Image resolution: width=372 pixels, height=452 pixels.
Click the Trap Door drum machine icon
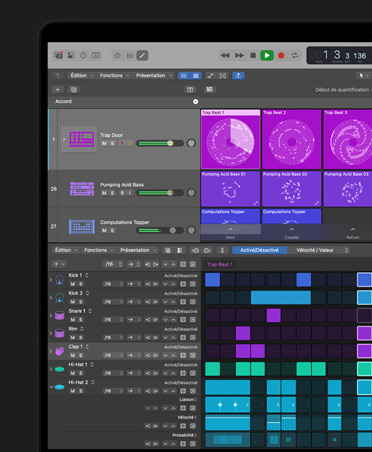click(x=82, y=139)
